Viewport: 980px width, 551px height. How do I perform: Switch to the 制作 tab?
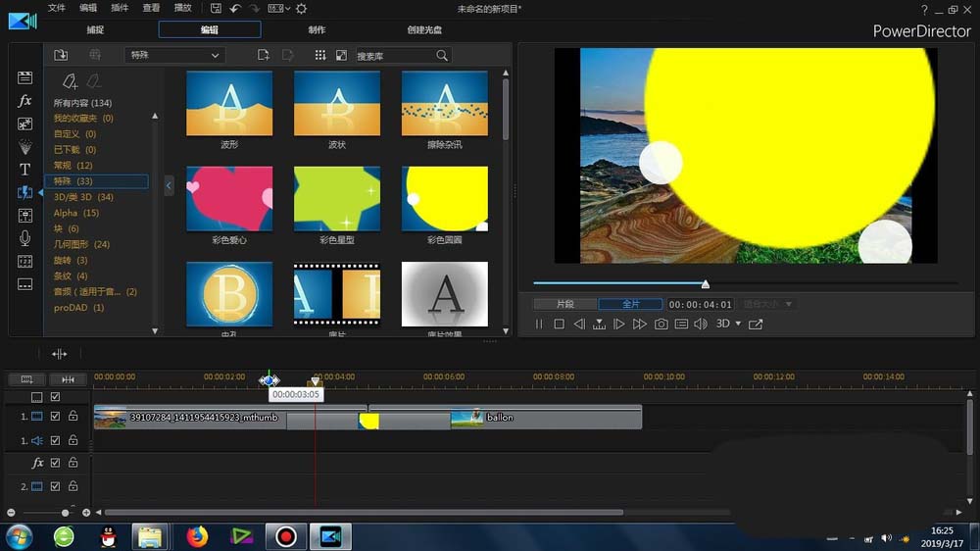point(317,30)
